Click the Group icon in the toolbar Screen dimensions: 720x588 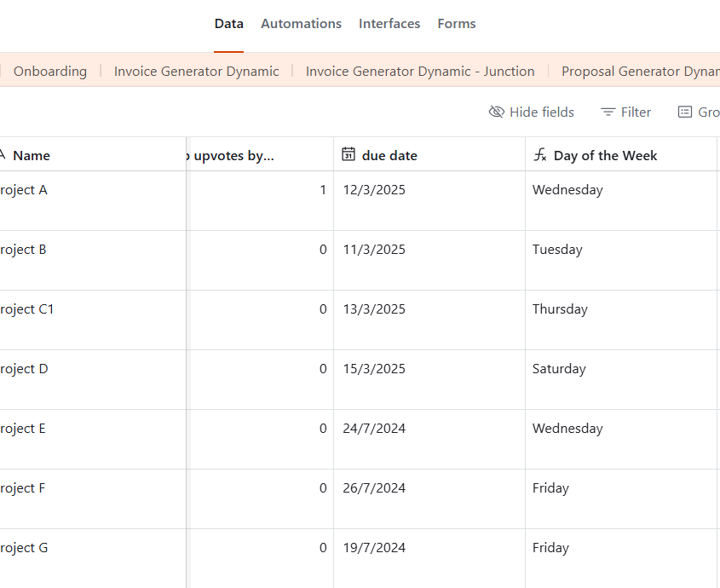tap(684, 112)
